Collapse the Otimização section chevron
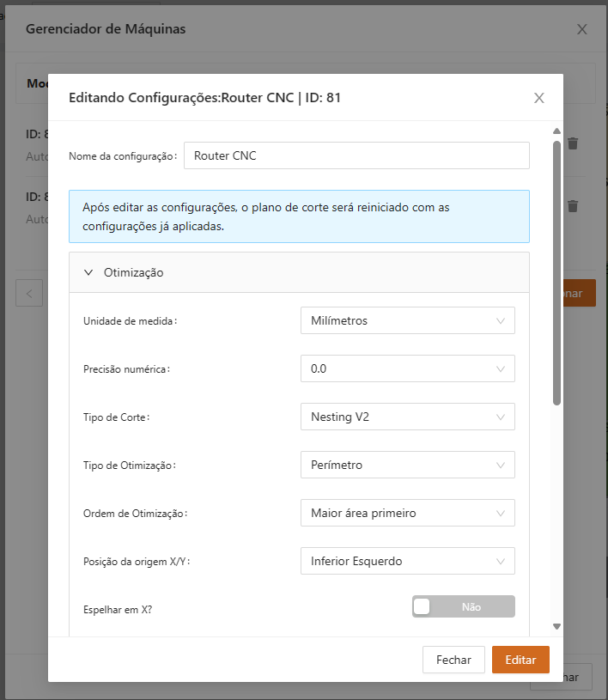The image size is (608, 700). [x=88, y=272]
